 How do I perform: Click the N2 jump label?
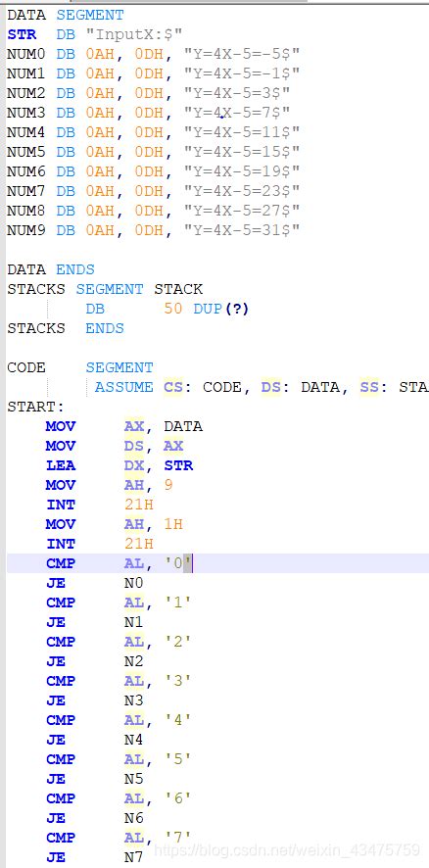pos(134,661)
